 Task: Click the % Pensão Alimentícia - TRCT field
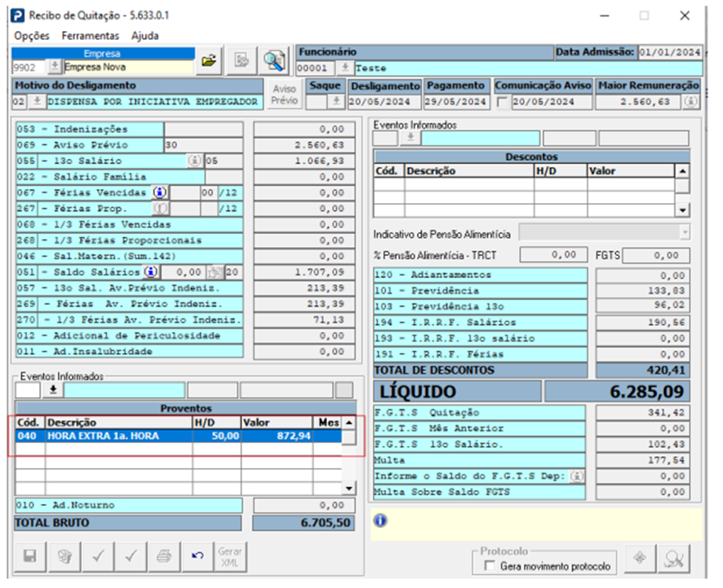554,254
